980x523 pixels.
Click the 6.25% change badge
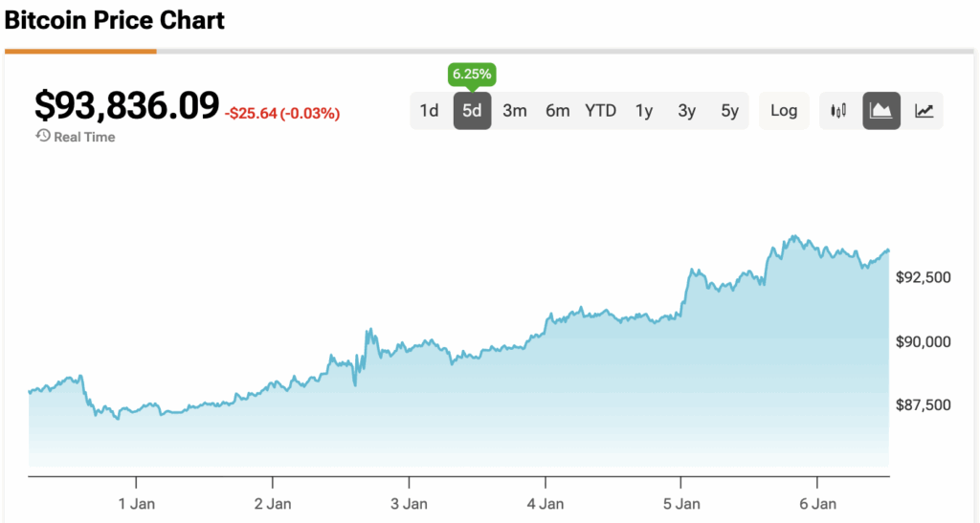click(x=472, y=75)
